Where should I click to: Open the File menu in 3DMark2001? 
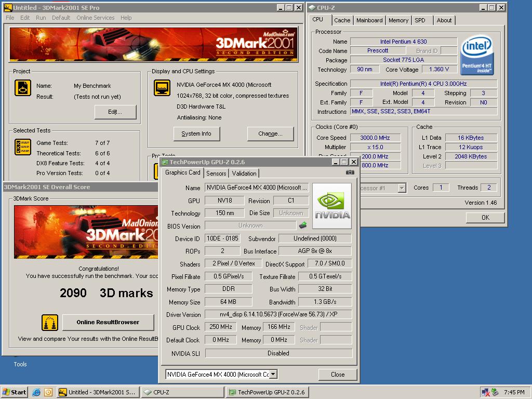coord(10,18)
